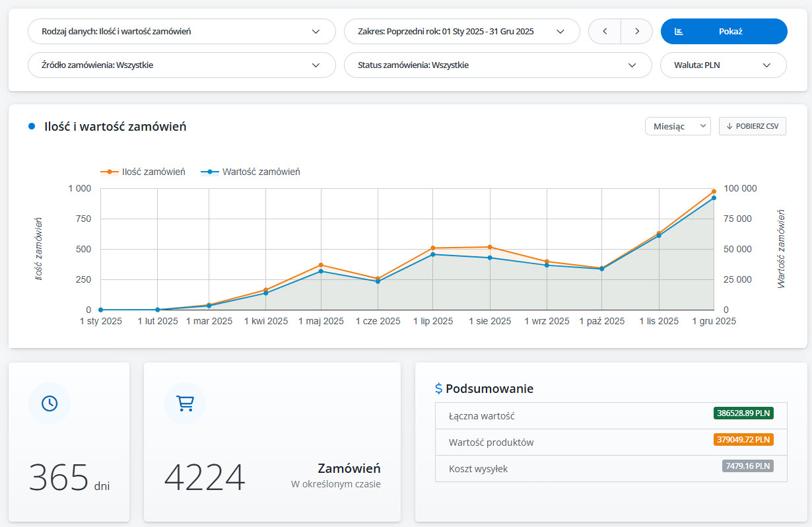The height and width of the screenshot is (527, 812).
Task: Click the clock icon above 365 dni
Action: 50,404
